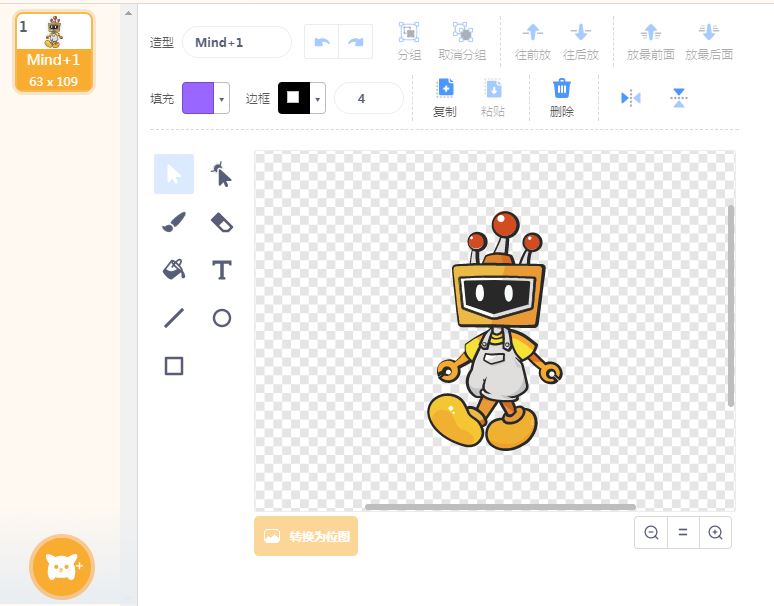The width and height of the screenshot is (774, 606).
Task: Reset canvas zoom with equals button
Action: point(683,532)
